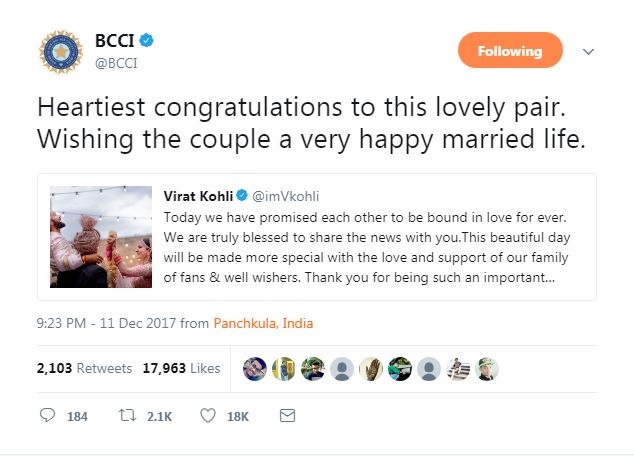Screen dimensions: 634x456
Task: Open quoted tweet wedding photo thumbnail
Action: click(x=102, y=237)
